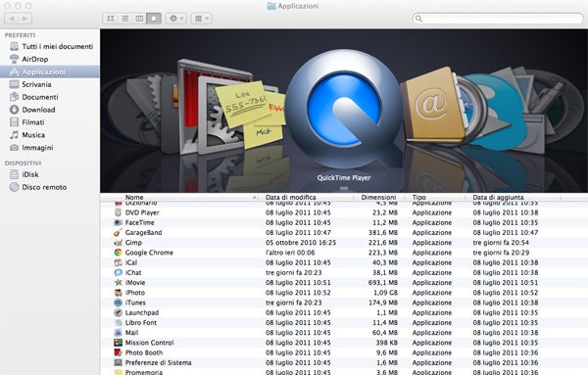
Task: Click the iPhoto app icon
Action: 119,293
